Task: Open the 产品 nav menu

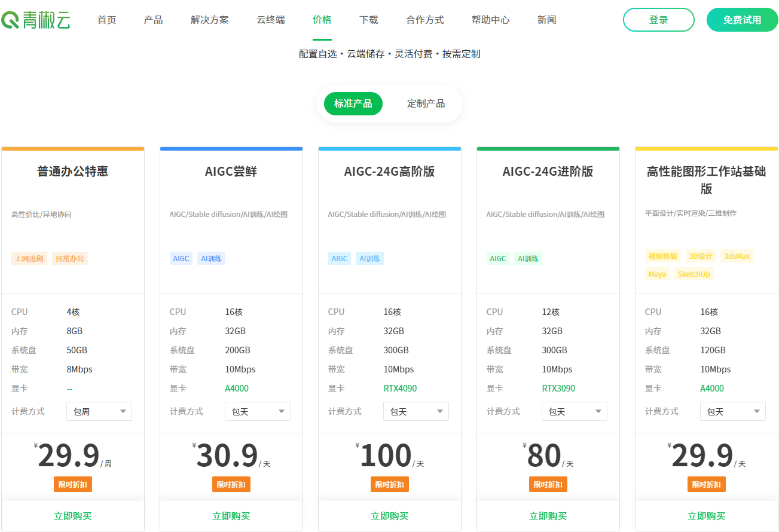Action: point(154,20)
